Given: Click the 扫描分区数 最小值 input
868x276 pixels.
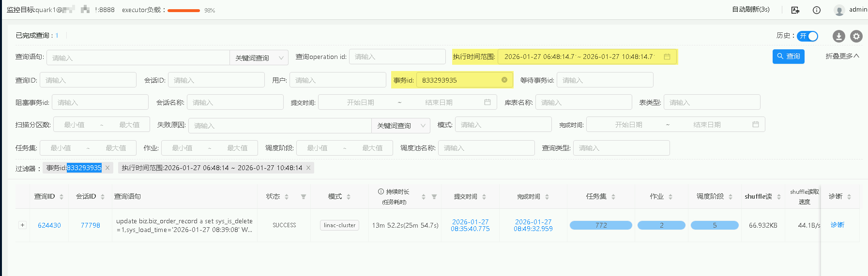Looking at the screenshot, I should (75, 125).
